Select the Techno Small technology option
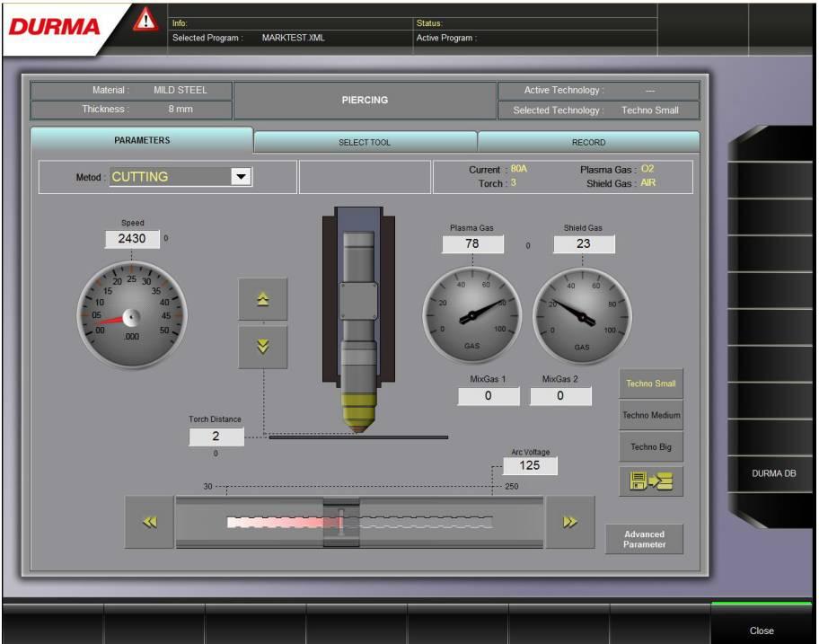The width and height of the screenshot is (819, 644). click(x=651, y=384)
